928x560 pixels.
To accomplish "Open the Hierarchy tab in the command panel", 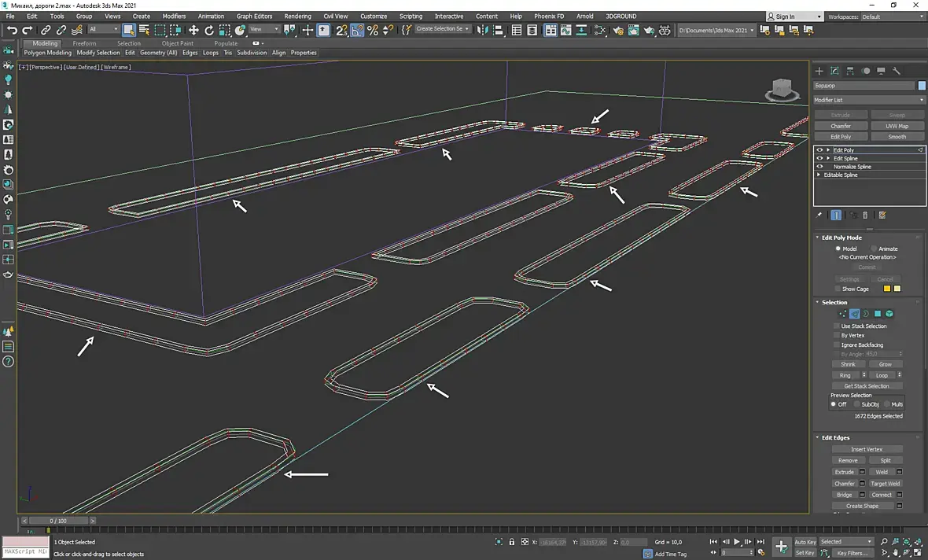I will 851,71.
